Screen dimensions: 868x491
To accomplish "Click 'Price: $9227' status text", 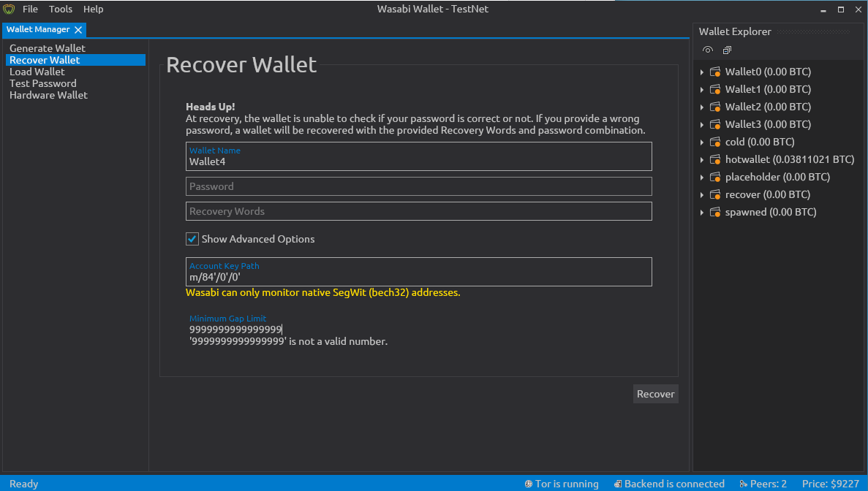I will (x=831, y=484).
